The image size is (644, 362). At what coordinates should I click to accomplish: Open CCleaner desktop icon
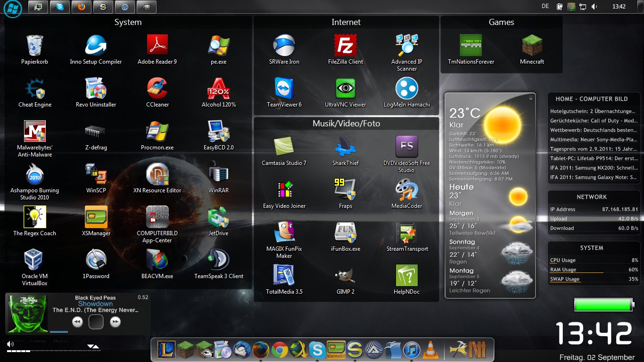coord(157,89)
